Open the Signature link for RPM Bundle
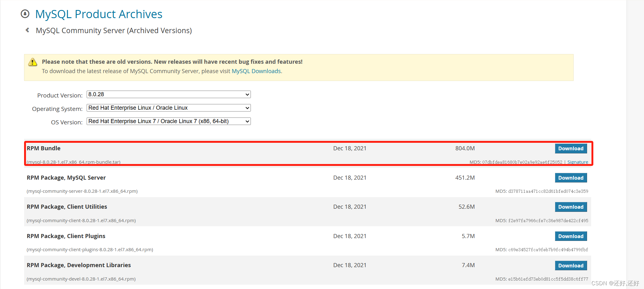The width and height of the screenshot is (644, 289). click(578, 162)
